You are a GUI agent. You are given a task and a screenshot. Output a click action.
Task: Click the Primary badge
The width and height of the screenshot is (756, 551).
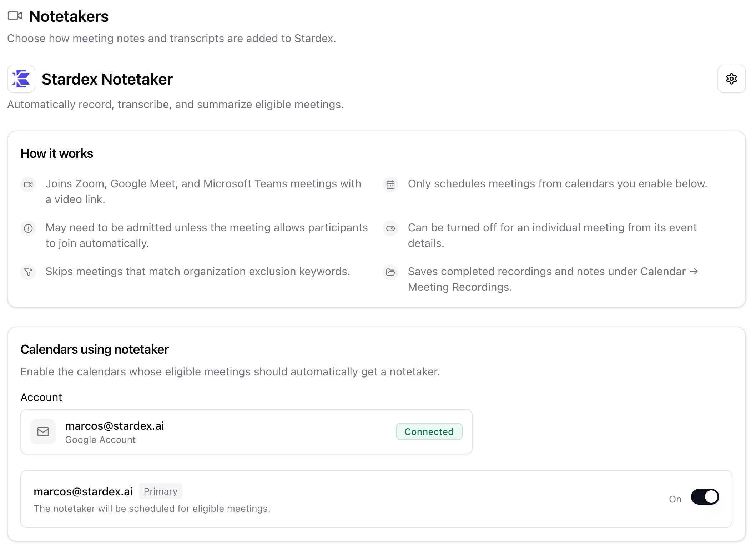coord(161,491)
